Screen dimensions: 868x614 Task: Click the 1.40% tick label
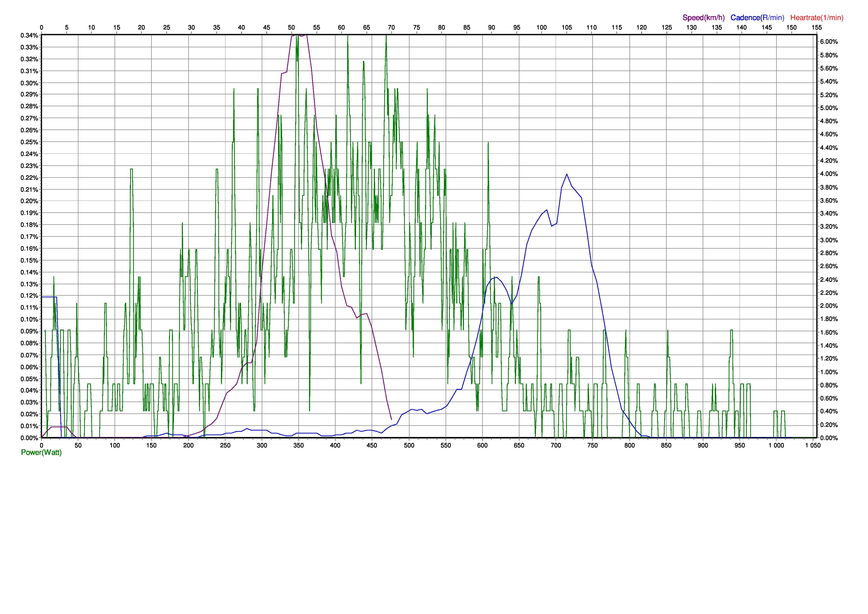point(829,345)
